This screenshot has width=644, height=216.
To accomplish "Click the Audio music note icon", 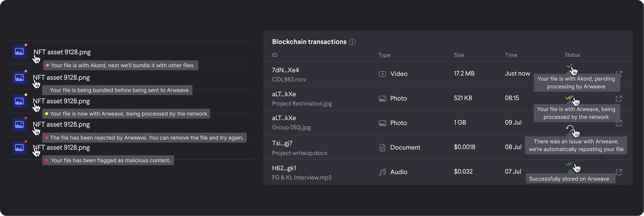I will 382,172.
